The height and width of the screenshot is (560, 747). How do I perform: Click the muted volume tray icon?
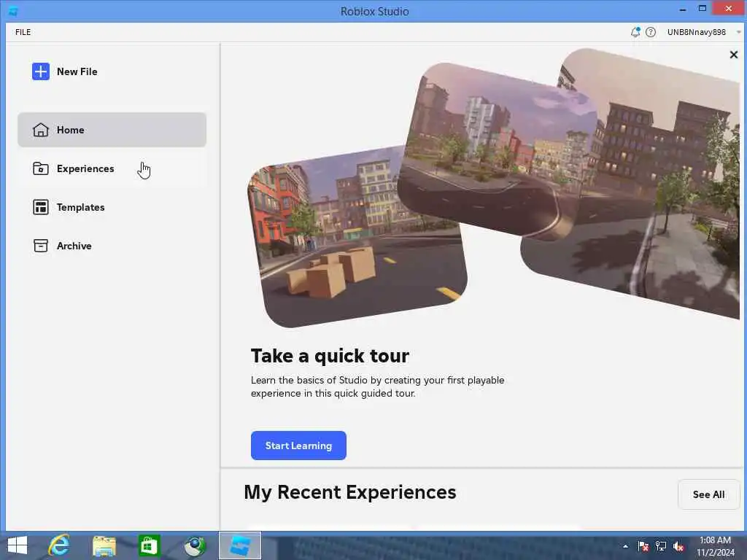[x=678, y=546]
